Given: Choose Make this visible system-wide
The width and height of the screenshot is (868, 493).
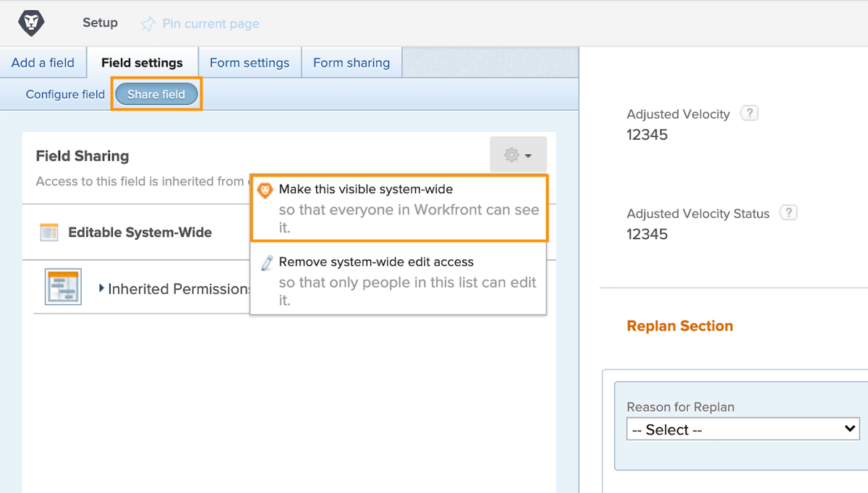Looking at the screenshot, I should tap(367, 189).
